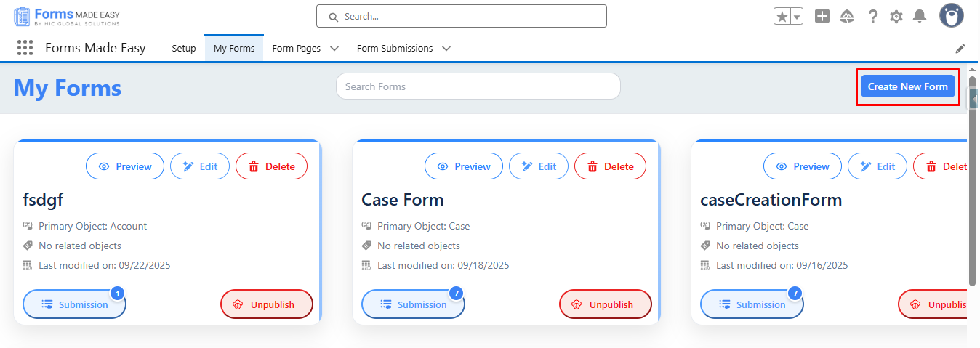Screen dimensions: 980x348
Task: Expand the Form Submissions dropdown chevron
Action: click(x=446, y=49)
